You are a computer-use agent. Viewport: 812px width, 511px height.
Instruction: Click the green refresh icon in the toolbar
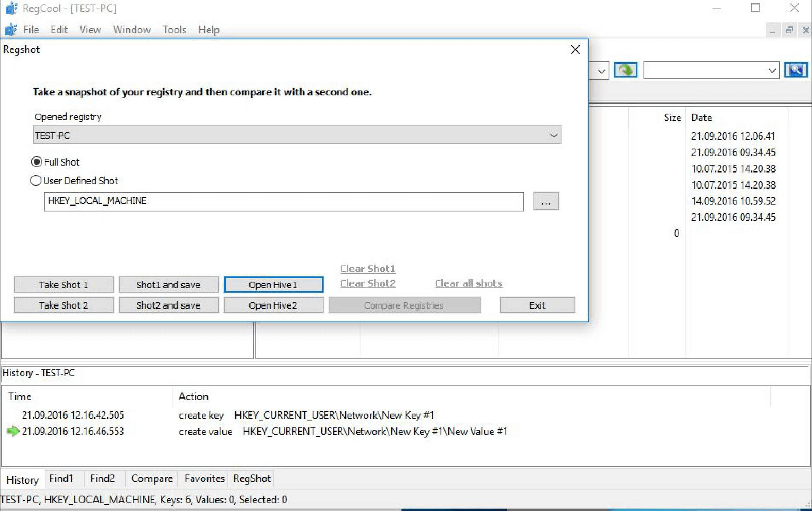(625, 70)
